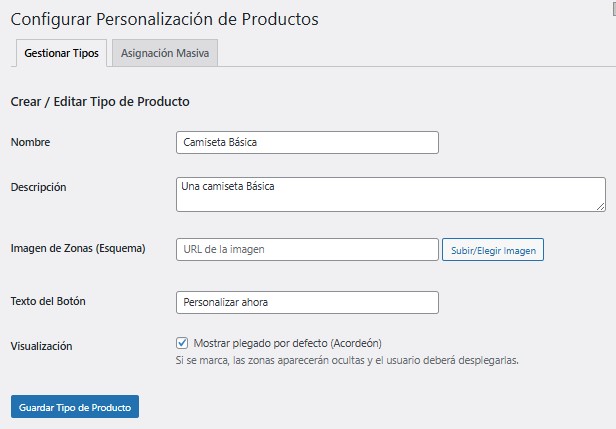Click the Nombre field label
The height and width of the screenshot is (429, 616).
[30, 143]
